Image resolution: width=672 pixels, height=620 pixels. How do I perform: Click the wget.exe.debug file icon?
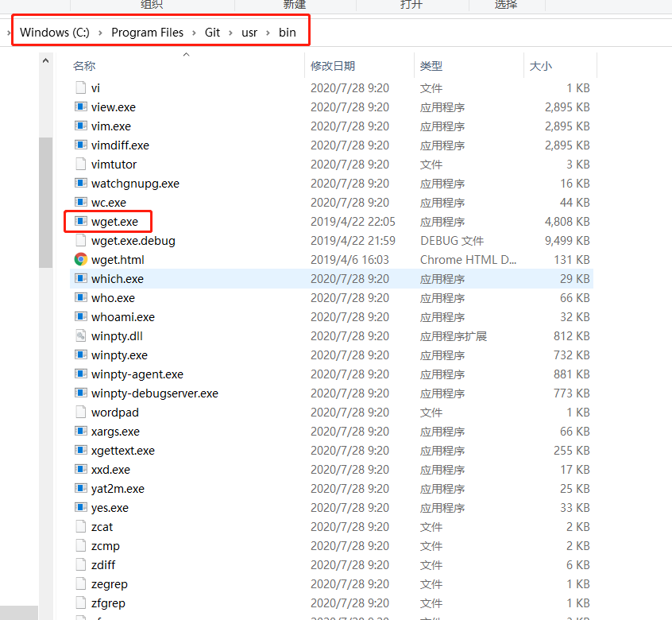coord(80,240)
